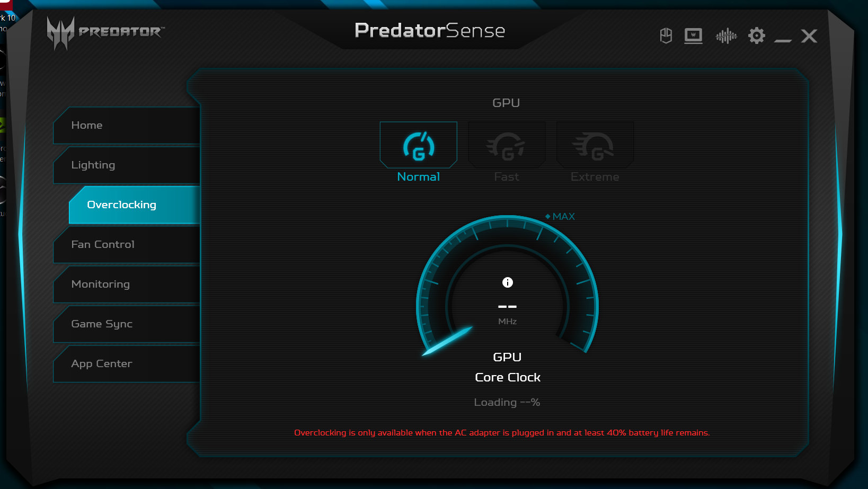Select the Overclocking tab
Viewport: 868px width, 489px height.
135,205
